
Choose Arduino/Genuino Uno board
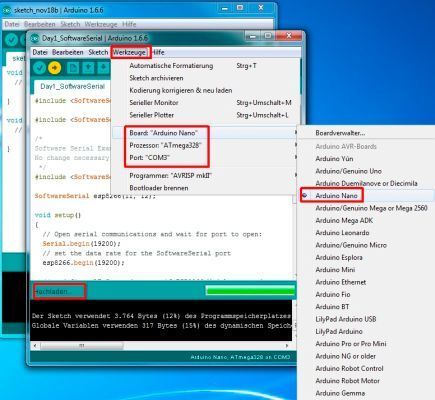[348, 171]
